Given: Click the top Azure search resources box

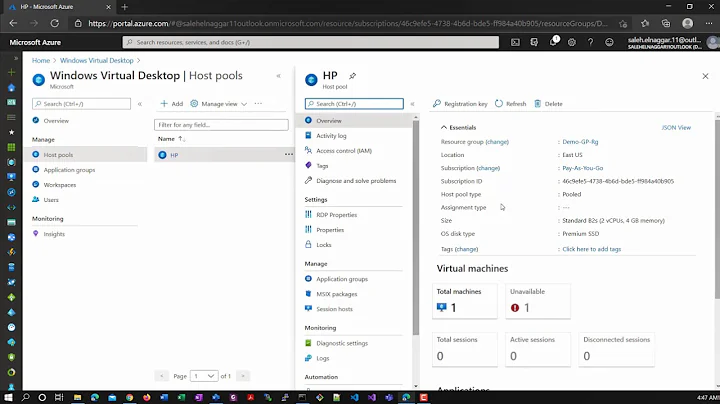Looking at the screenshot, I should [310, 42].
